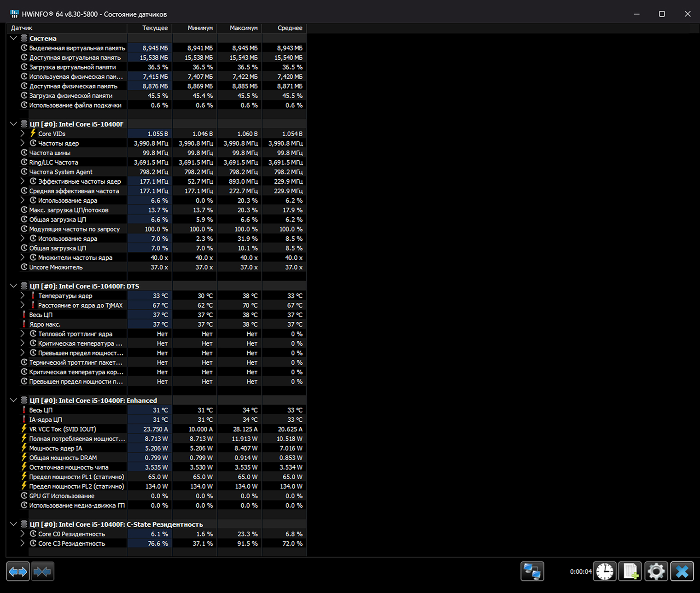Click the Максимум column header
Screen dimensions: 700x593
[239, 28]
